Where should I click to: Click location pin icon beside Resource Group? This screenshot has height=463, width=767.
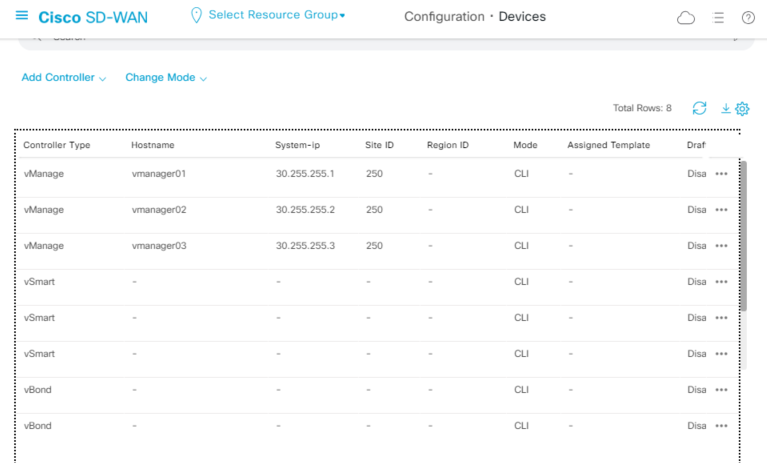click(x=196, y=16)
